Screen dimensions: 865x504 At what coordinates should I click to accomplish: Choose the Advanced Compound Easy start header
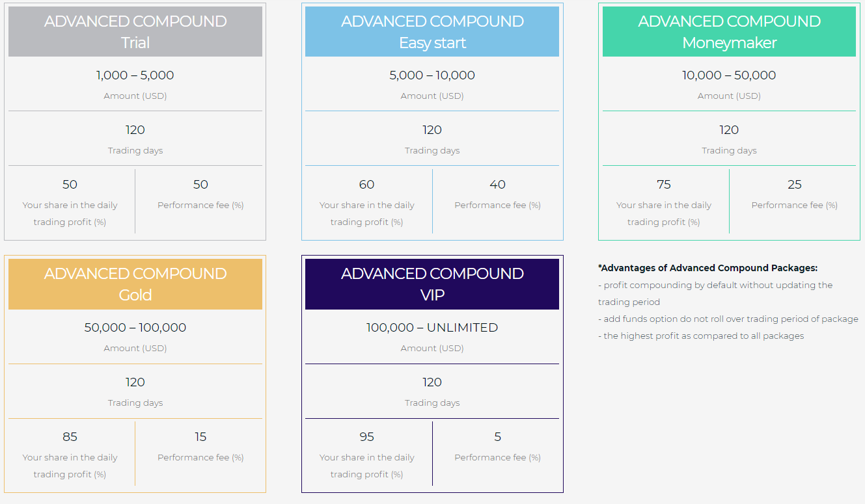point(432,32)
